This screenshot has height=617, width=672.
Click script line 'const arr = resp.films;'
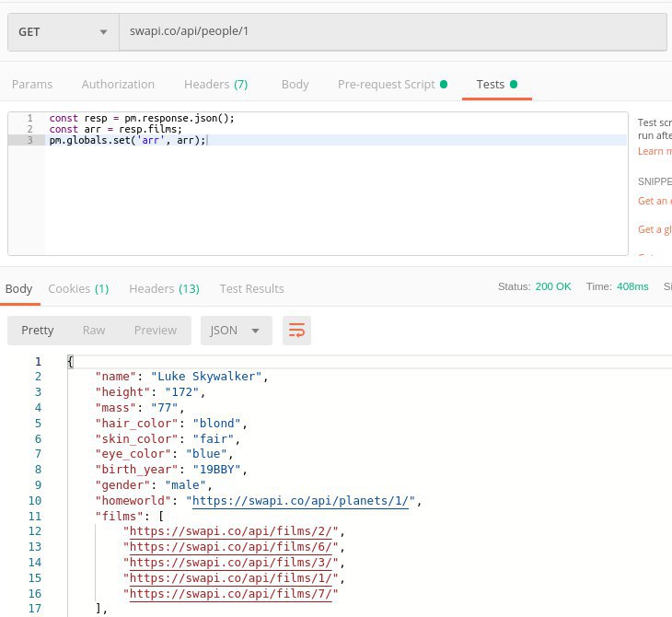pyautogui.click(x=115, y=129)
